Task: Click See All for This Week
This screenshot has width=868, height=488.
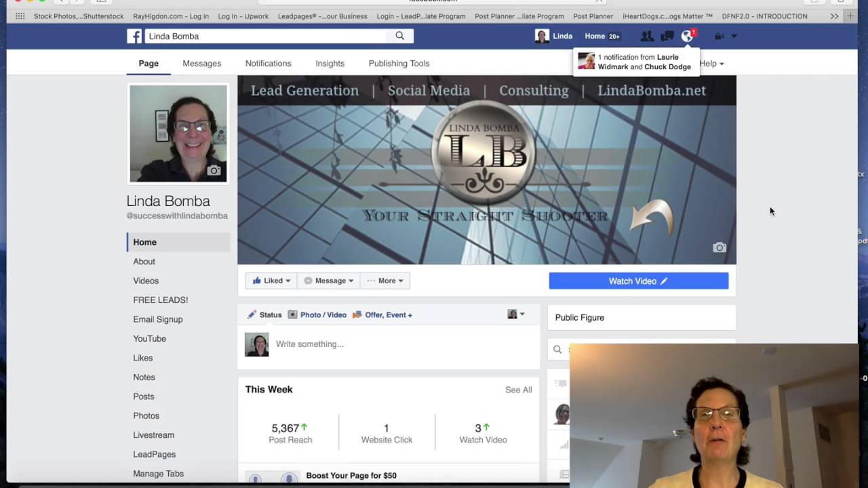Action: (518, 390)
